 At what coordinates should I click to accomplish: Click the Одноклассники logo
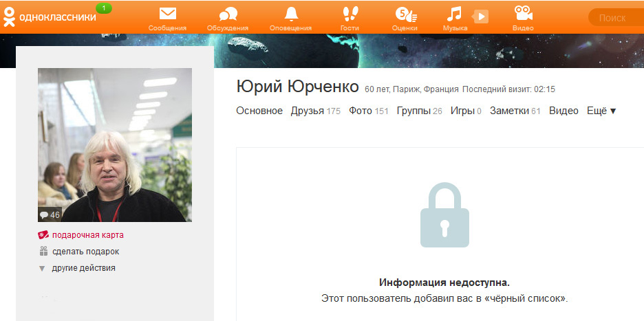[50, 17]
